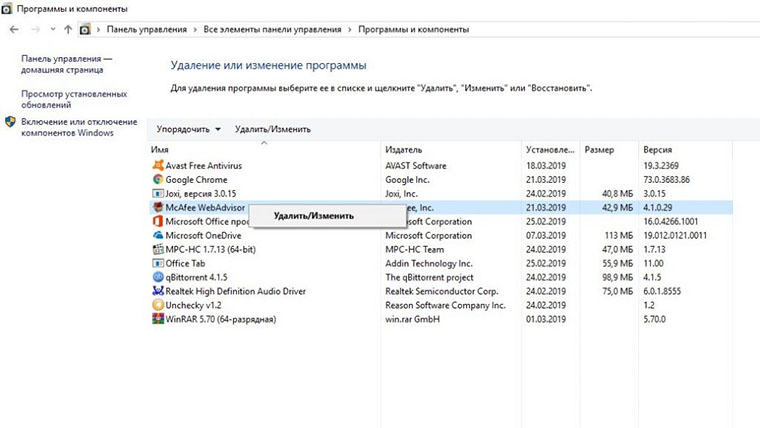Click the Avast Free Antivirus icon
The width and height of the screenshot is (760, 428).
point(158,165)
